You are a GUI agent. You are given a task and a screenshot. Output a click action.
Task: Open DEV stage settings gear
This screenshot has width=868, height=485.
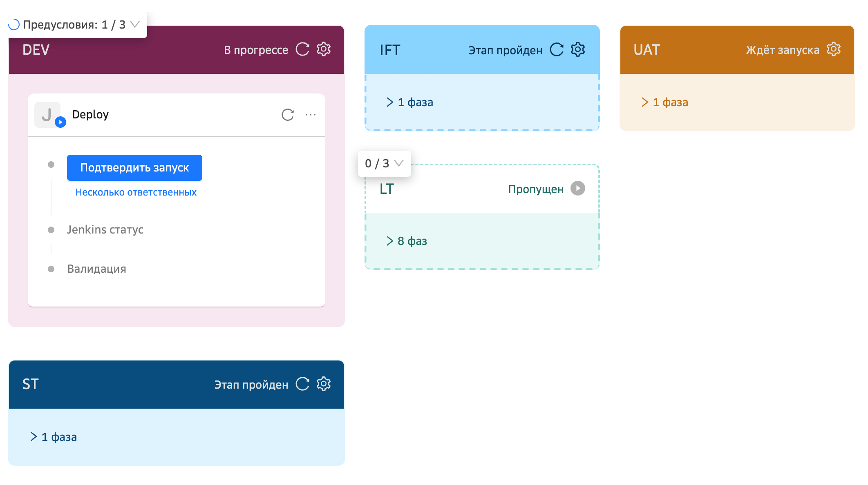324,49
